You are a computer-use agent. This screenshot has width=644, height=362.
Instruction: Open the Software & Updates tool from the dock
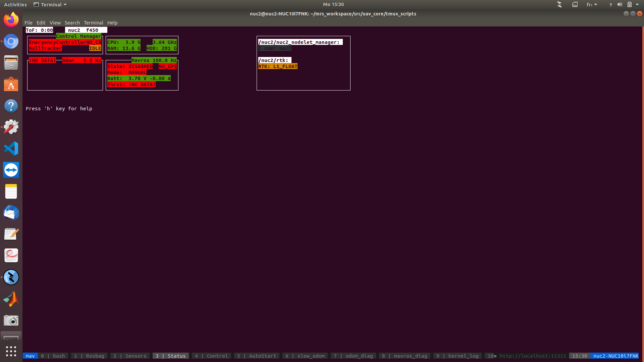point(11,127)
